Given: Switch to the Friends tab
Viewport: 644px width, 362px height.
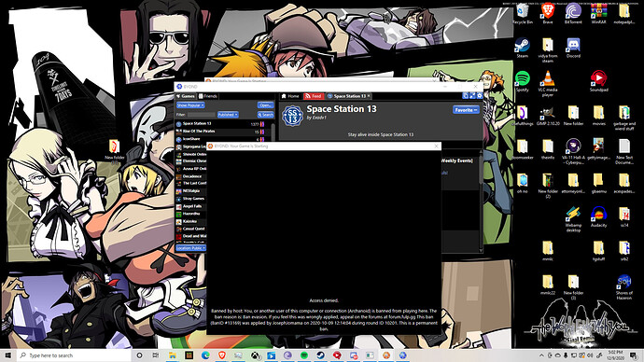Looking at the screenshot, I should coord(208,96).
